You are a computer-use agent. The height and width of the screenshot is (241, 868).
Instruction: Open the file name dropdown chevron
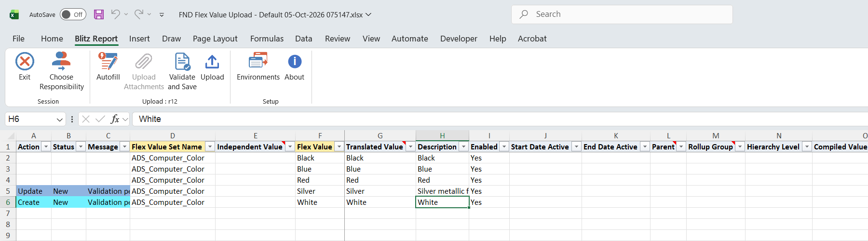(368, 14)
